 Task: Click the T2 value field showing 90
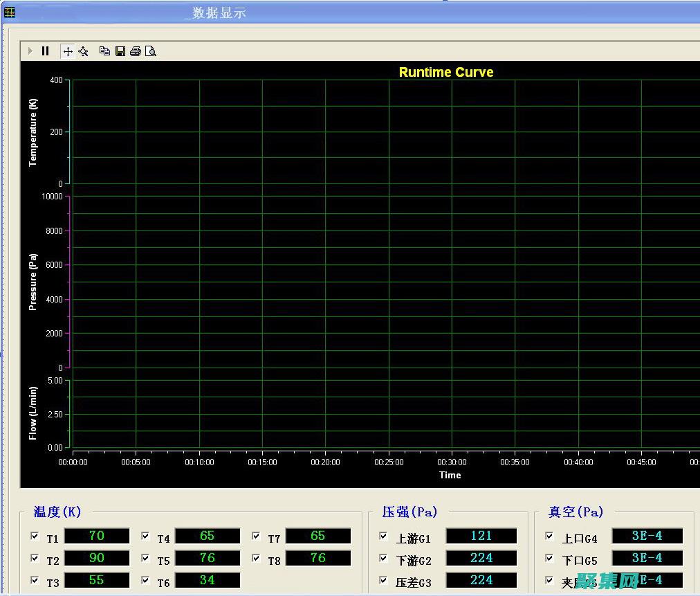pyautogui.click(x=97, y=558)
